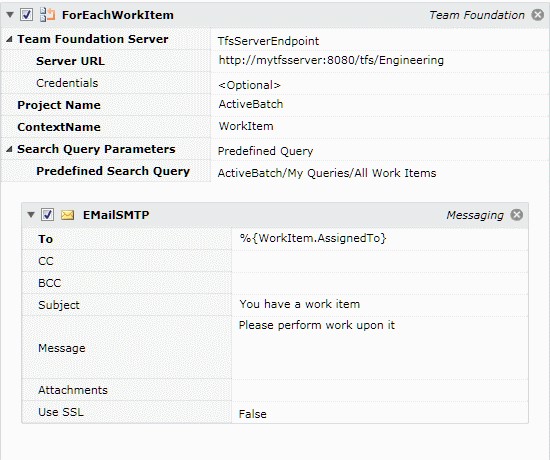This screenshot has height=460, width=550.
Task: Uncheck the EMailSMTP enabled checkbox
Action: tap(47, 215)
